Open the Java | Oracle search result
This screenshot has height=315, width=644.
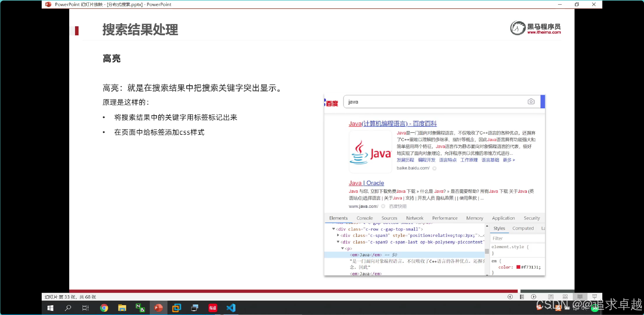tap(366, 183)
